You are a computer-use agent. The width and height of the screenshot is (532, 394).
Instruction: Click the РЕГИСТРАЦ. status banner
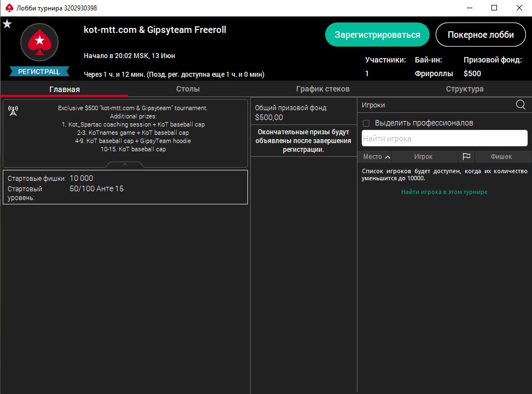point(39,71)
